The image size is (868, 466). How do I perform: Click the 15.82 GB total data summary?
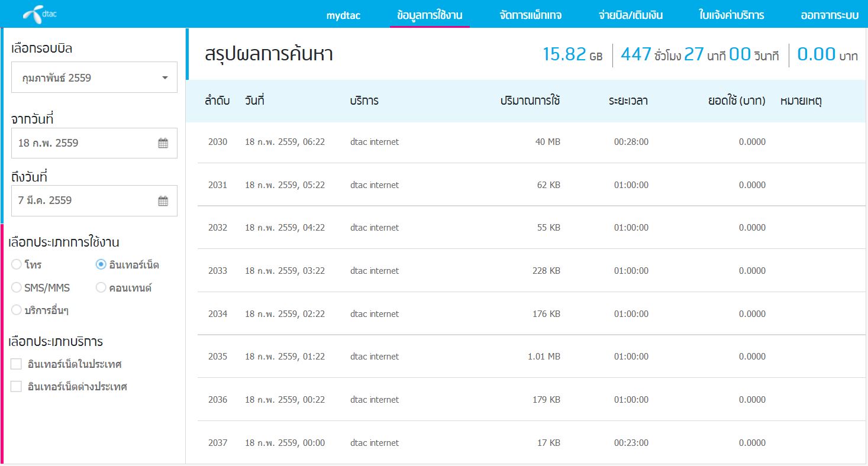[x=573, y=55]
